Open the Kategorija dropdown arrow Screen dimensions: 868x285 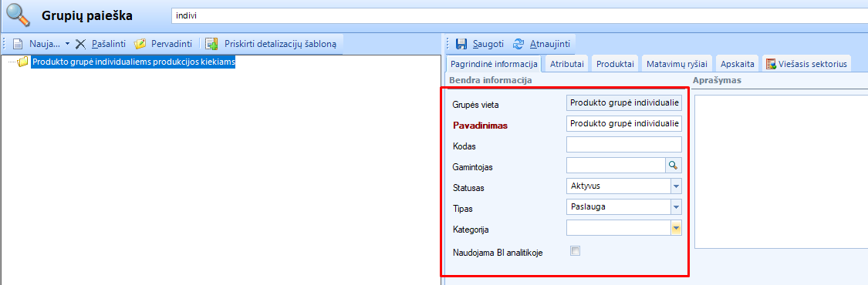pyautogui.click(x=676, y=227)
